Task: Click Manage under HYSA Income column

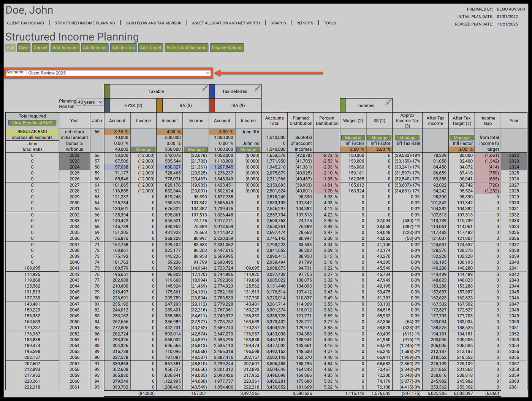Action: pos(143,150)
